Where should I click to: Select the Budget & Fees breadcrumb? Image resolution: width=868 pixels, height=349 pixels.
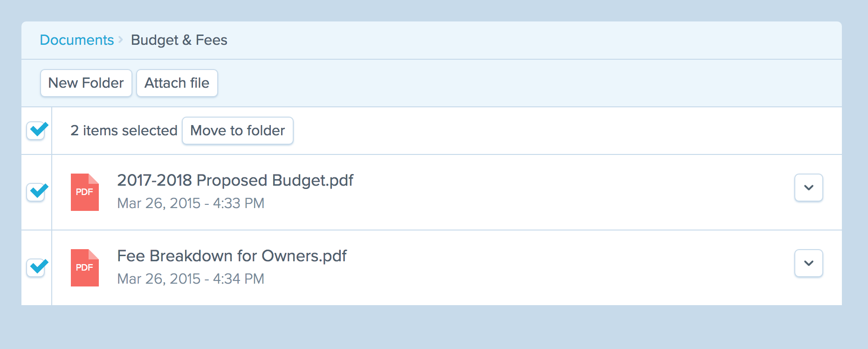pyautogui.click(x=179, y=40)
